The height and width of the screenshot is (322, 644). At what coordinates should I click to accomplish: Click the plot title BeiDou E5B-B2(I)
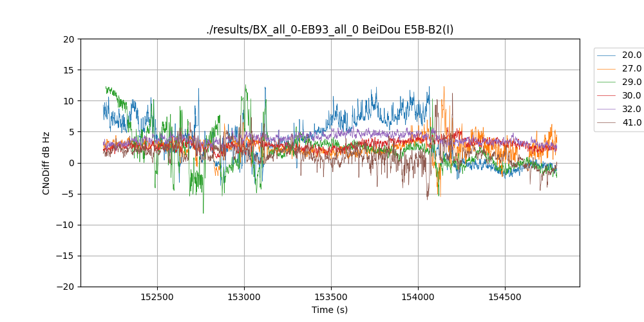click(330, 30)
